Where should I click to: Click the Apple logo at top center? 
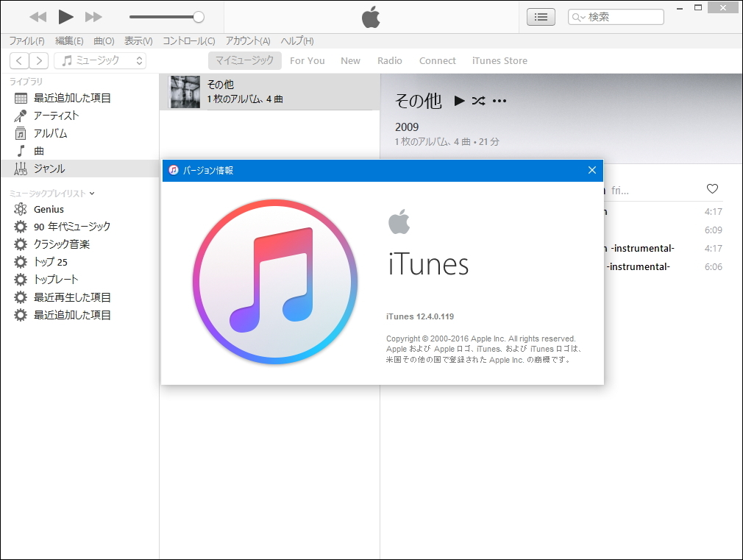tap(371, 16)
